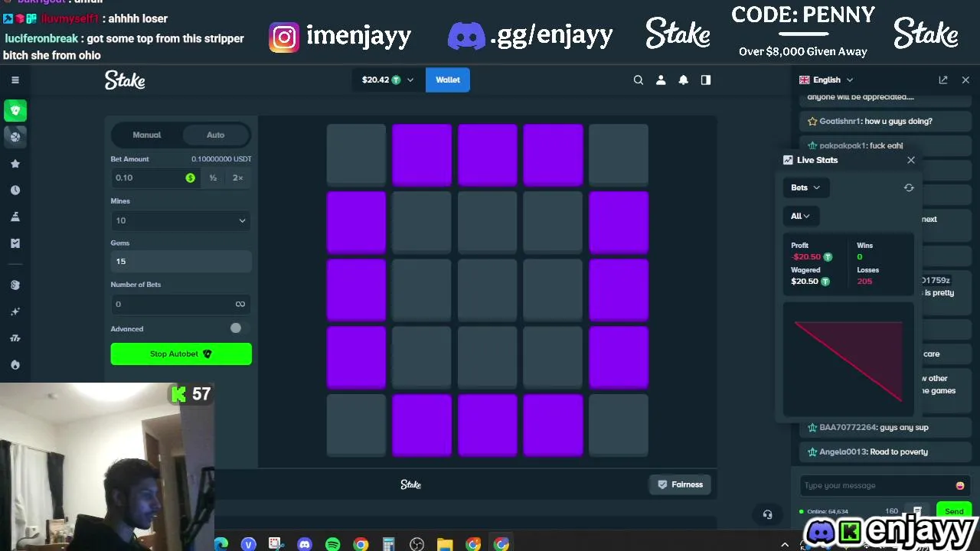Open the 777 Slots sidebar icon
This screenshot has height=551, width=980.
click(15, 338)
